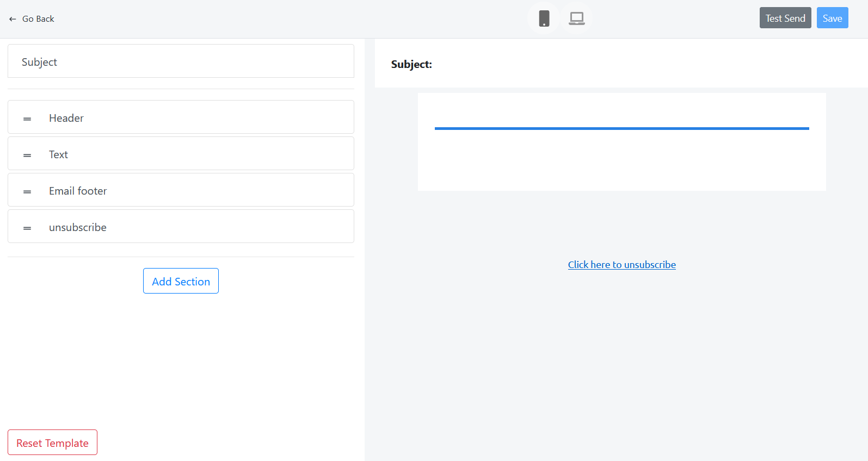The width and height of the screenshot is (868, 461).
Task: Focus the Subject input field
Action: [x=181, y=61]
